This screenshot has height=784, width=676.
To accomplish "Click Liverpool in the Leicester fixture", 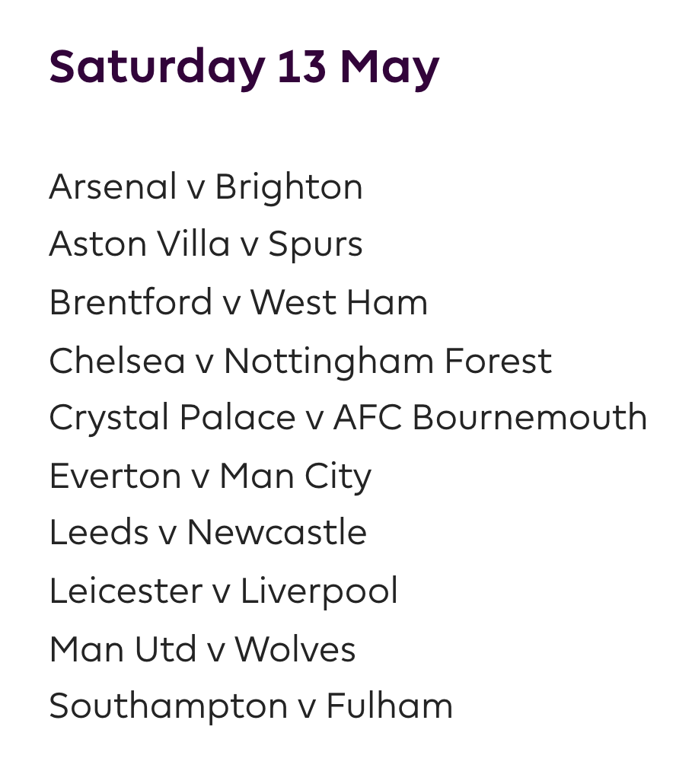I will pyautogui.click(x=319, y=591).
